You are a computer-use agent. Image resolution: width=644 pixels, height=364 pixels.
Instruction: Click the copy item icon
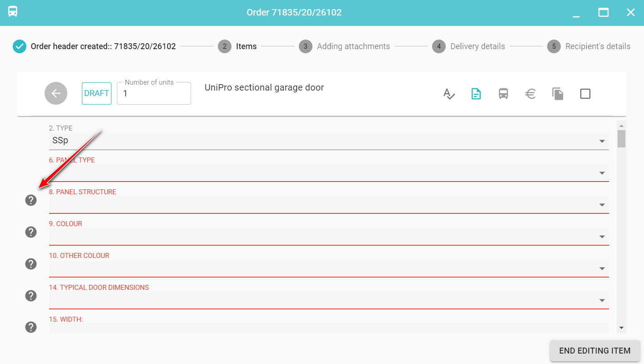[x=558, y=94]
